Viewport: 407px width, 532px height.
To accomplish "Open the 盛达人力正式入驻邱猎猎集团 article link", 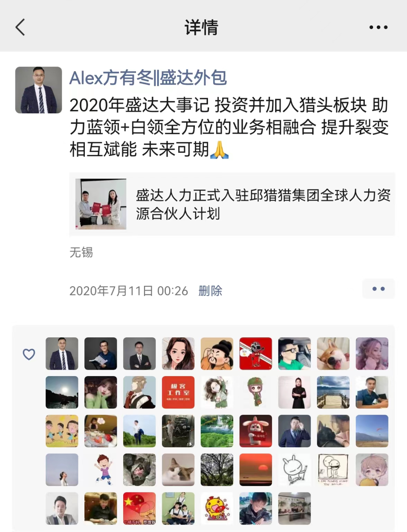I will tap(232, 204).
